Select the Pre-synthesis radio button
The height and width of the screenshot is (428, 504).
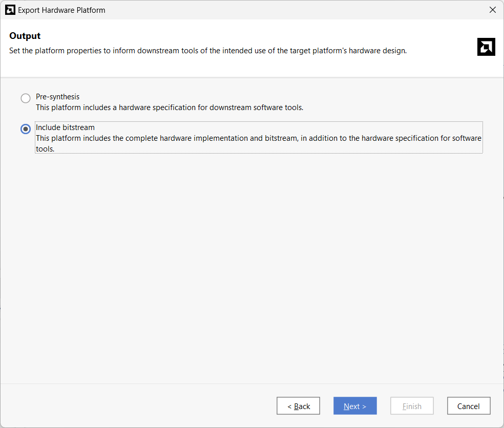(x=26, y=98)
